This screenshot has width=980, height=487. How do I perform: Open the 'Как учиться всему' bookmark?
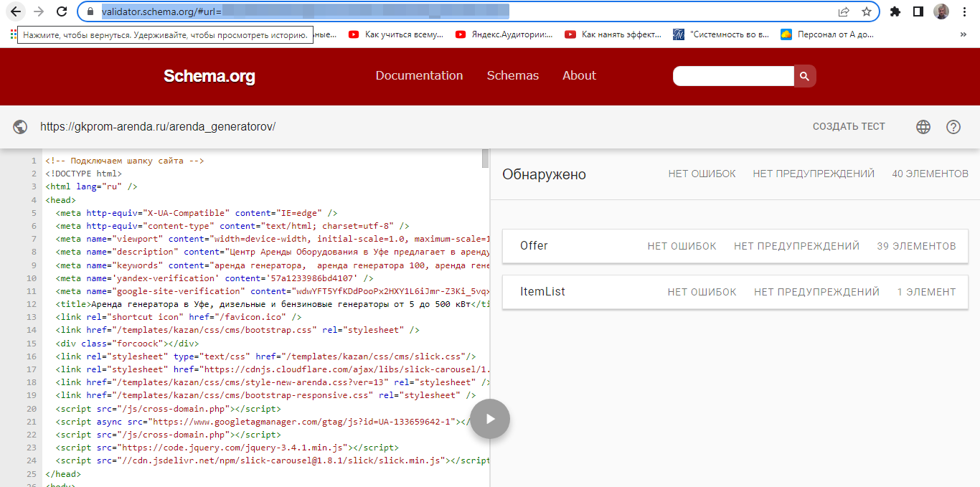tap(396, 34)
